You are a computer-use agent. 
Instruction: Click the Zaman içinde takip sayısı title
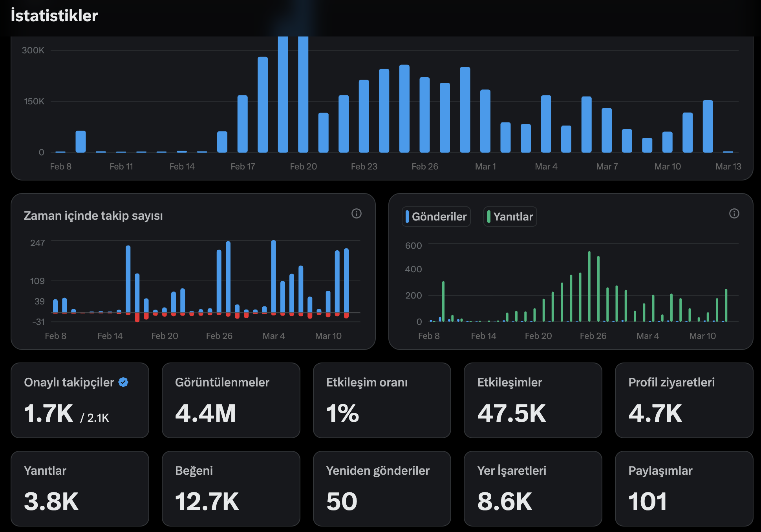click(93, 216)
